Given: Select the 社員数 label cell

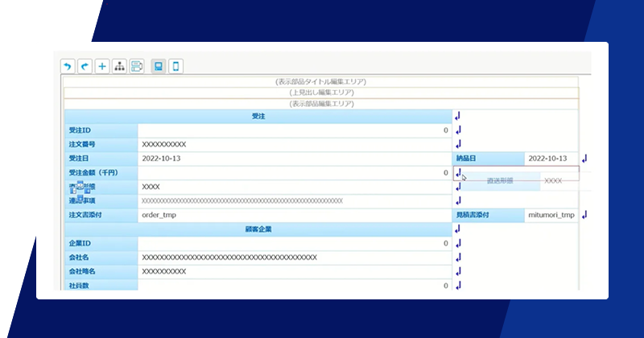Looking at the screenshot, I should click(101, 286).
